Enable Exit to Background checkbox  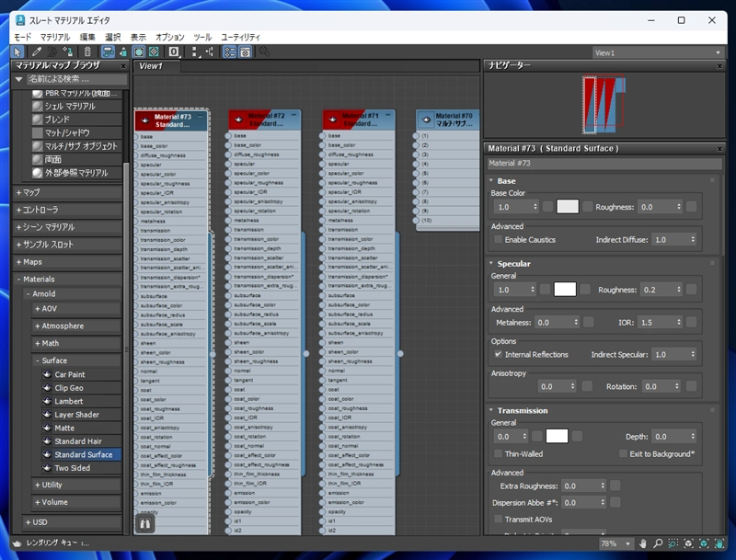624,453
